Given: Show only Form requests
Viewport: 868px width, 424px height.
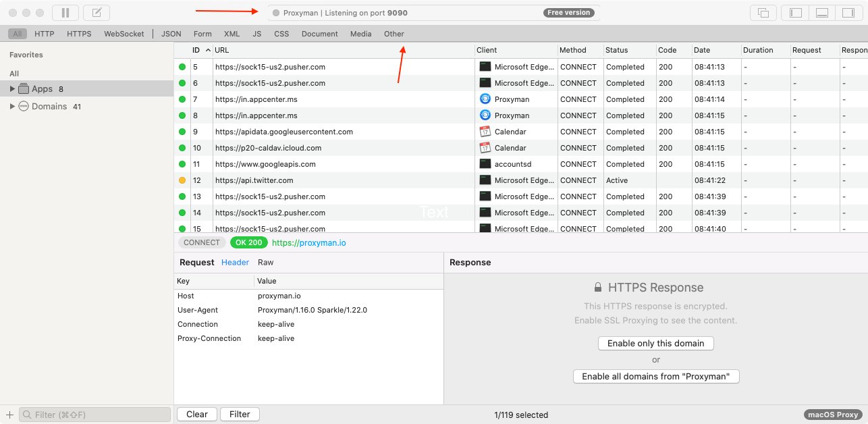Looking at the screenshot, I should click(x=202, y=34).
